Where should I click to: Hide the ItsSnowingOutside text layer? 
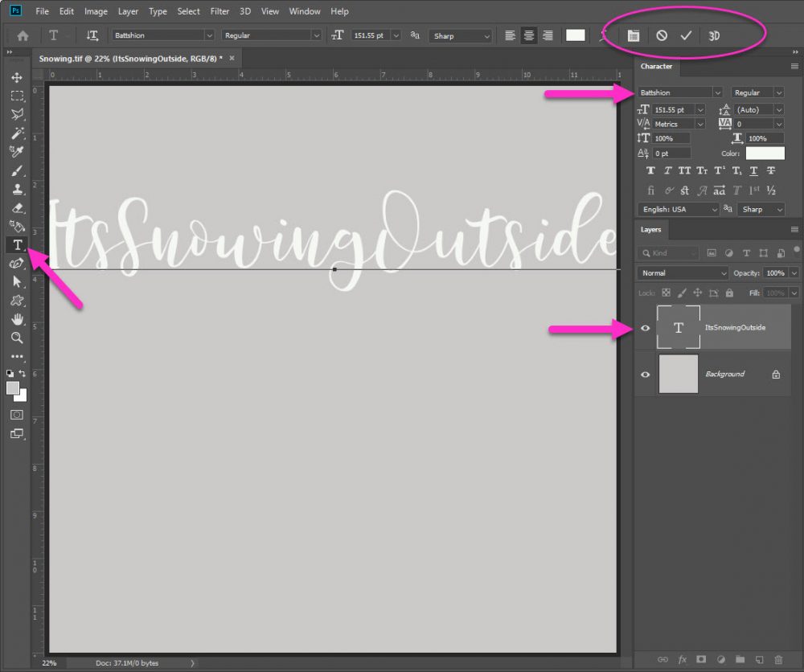pyautogui.click(x=645, y=328)
